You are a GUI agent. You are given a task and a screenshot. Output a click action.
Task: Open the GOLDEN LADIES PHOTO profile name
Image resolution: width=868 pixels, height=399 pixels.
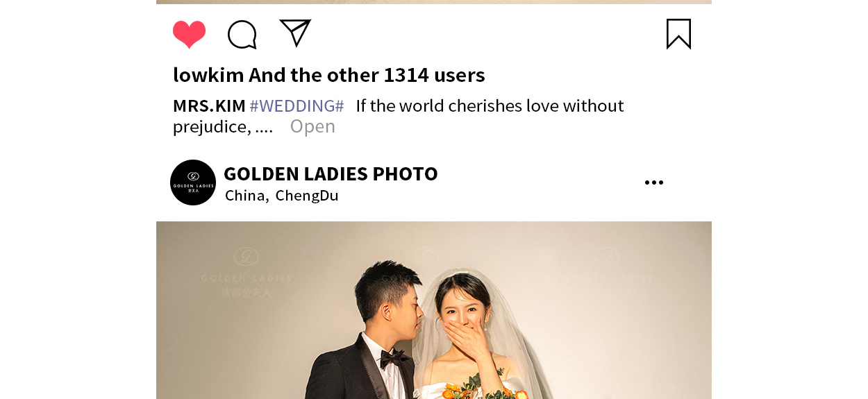pos(331,173)
